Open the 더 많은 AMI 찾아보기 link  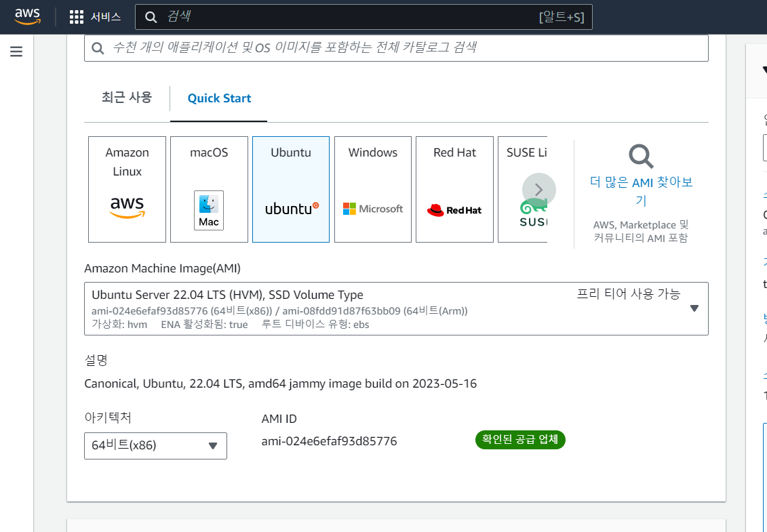pyautogui.click(x=642, y=191)
